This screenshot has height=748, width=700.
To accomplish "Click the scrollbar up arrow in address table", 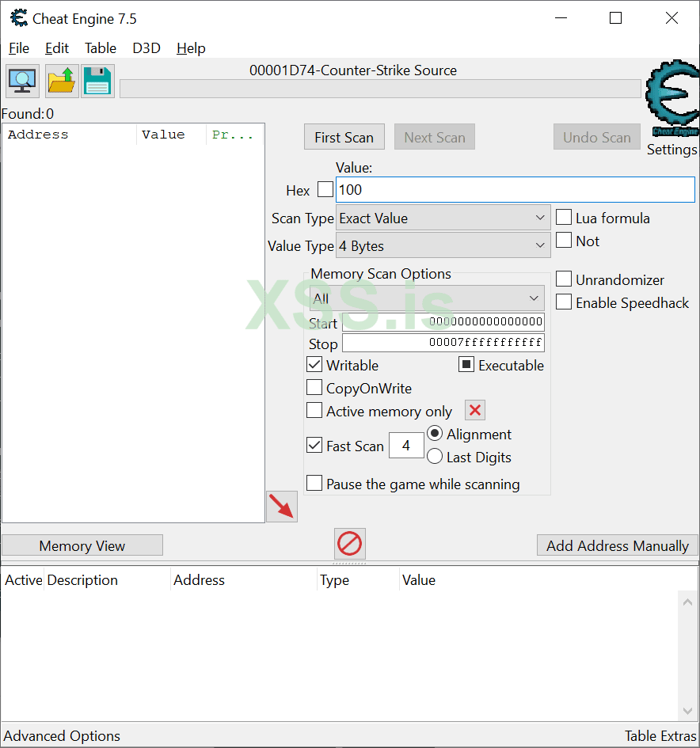I will click(x=687, y=602).
